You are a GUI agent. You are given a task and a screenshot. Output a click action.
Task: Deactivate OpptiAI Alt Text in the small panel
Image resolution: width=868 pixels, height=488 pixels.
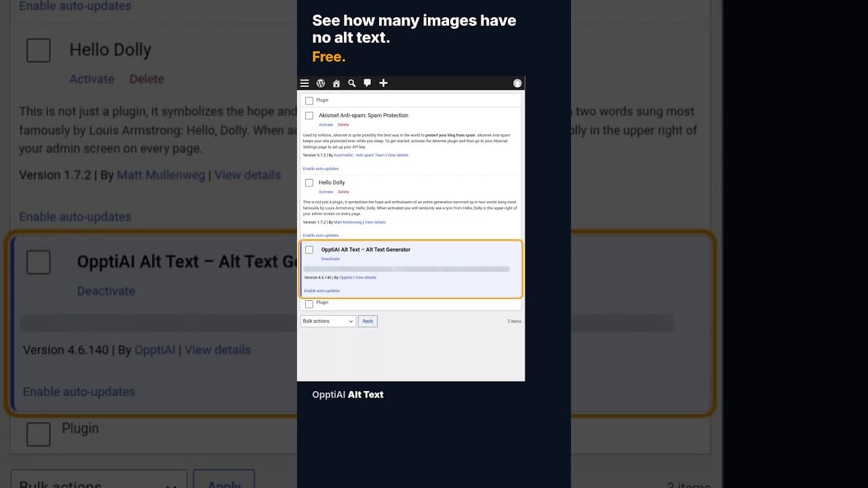(330, 259)
